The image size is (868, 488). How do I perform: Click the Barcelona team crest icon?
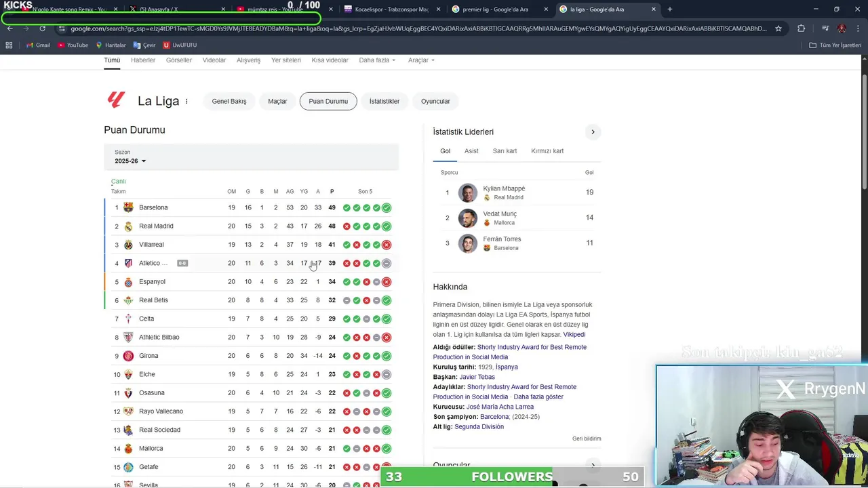point(128,207)
